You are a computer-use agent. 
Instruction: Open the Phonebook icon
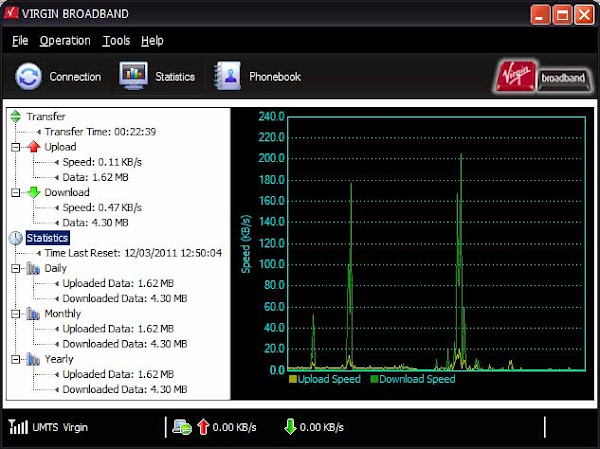227,76
